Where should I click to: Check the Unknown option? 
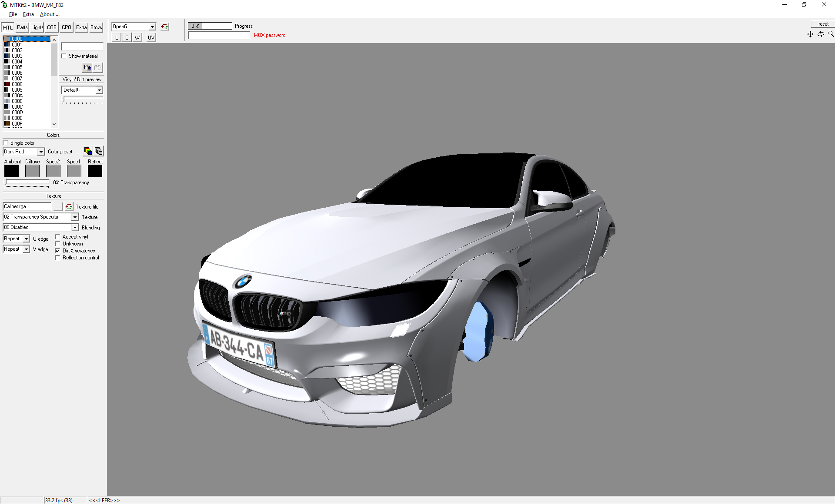pos(57,244)
